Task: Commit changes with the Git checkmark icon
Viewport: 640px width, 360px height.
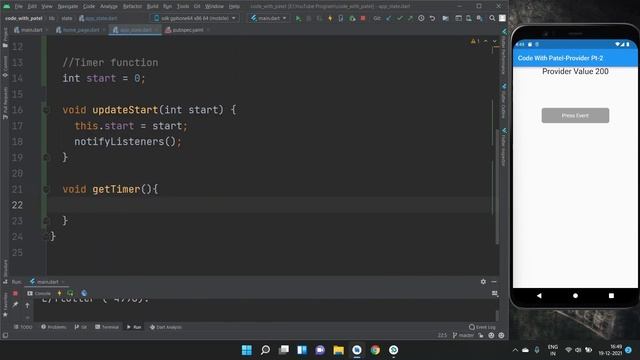Action: 400,18
